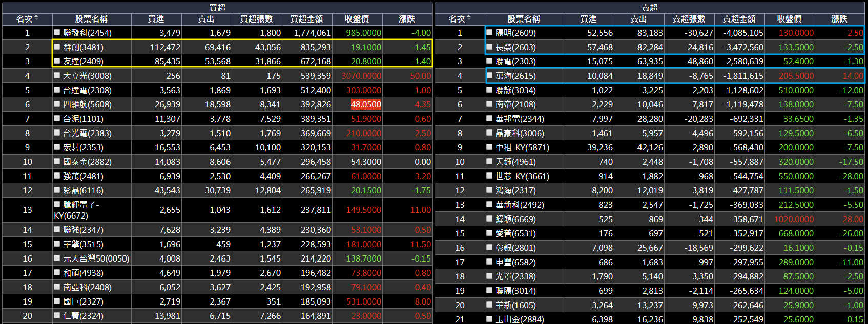The image size is (868, 324).
Task: Click 收盤價 header in 賣超 table
Action: 789,19
